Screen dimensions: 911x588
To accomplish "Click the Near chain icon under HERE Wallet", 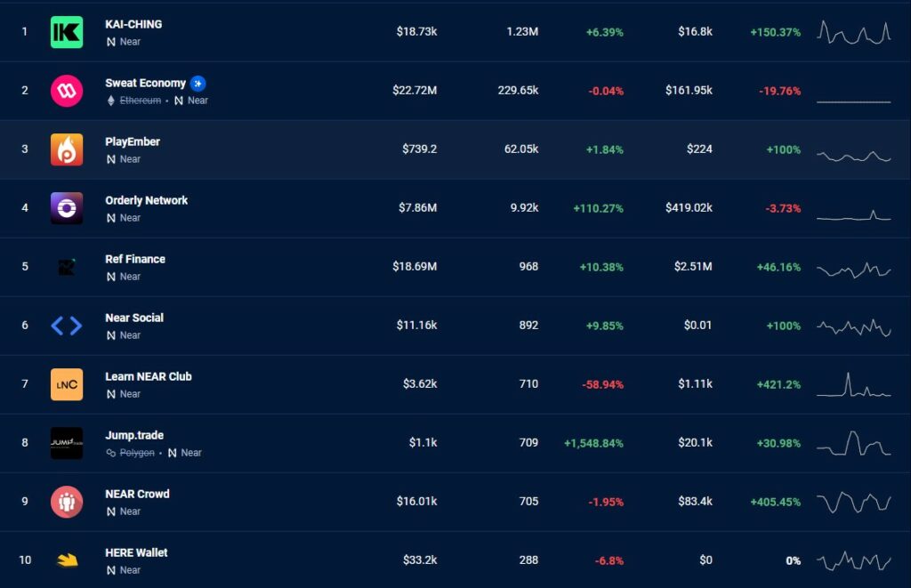I will tap(111, 570).
